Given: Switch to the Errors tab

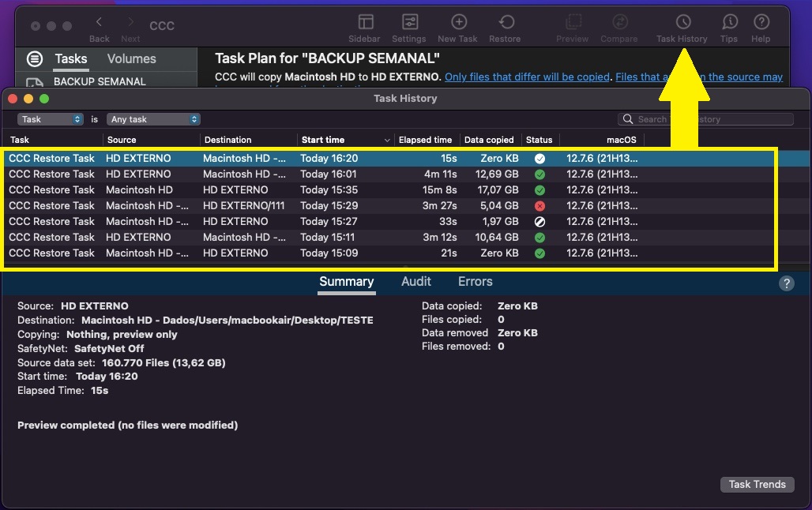Looking at the screenshot, I should pos(475,282).
